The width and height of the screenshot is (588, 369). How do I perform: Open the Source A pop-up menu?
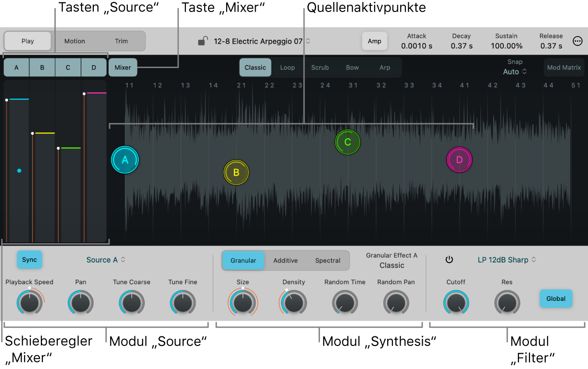[x=106, y=260]
